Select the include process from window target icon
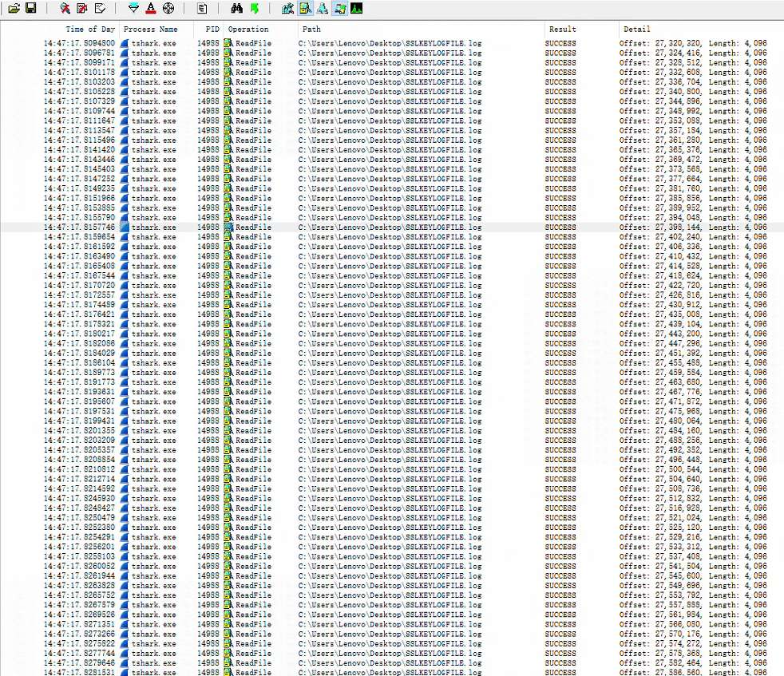Viewport: 784px width, 676px height. pyautogui.click(x=168, y=9)
